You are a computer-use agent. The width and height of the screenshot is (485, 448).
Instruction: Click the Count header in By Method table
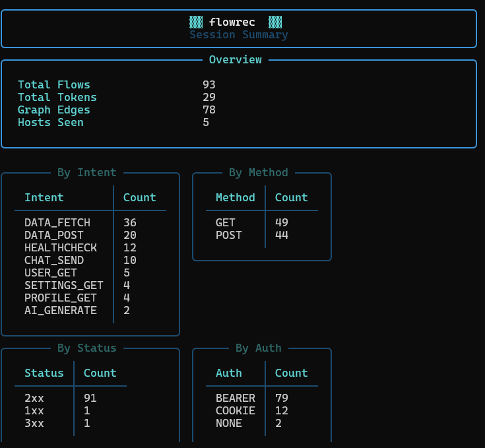coord(292,197)
